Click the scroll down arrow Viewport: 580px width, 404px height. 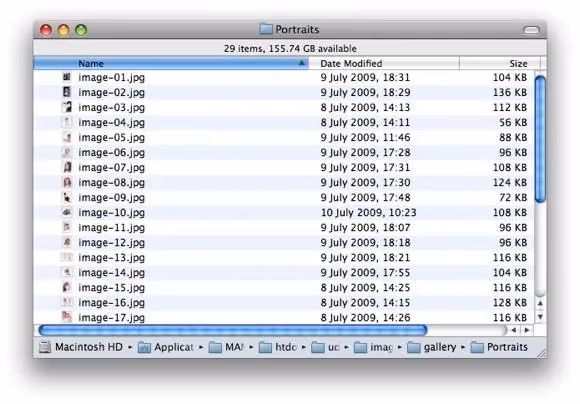pos(540,317)
